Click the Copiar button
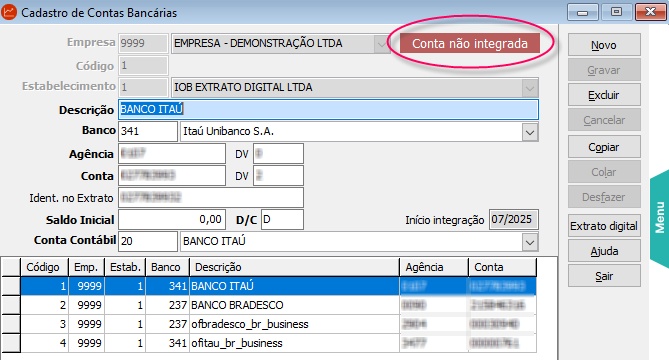Screen dimensions: 669x360 (604, 147)
